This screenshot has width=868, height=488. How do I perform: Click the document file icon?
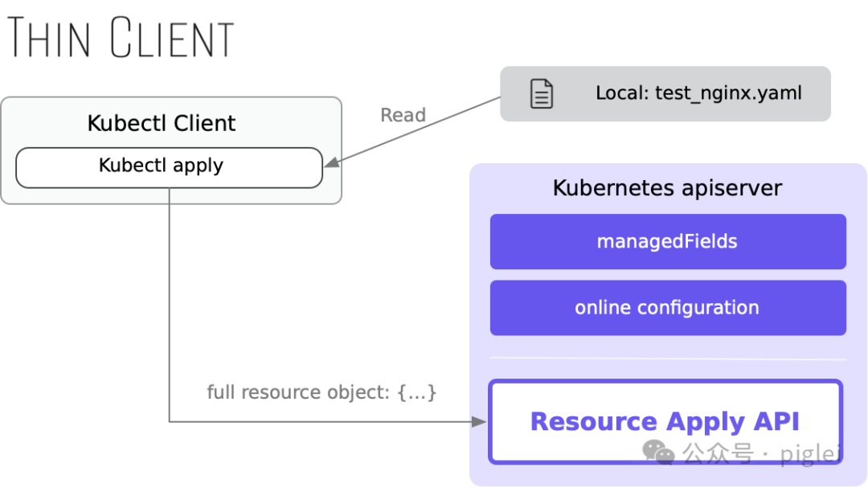[542, 93]
